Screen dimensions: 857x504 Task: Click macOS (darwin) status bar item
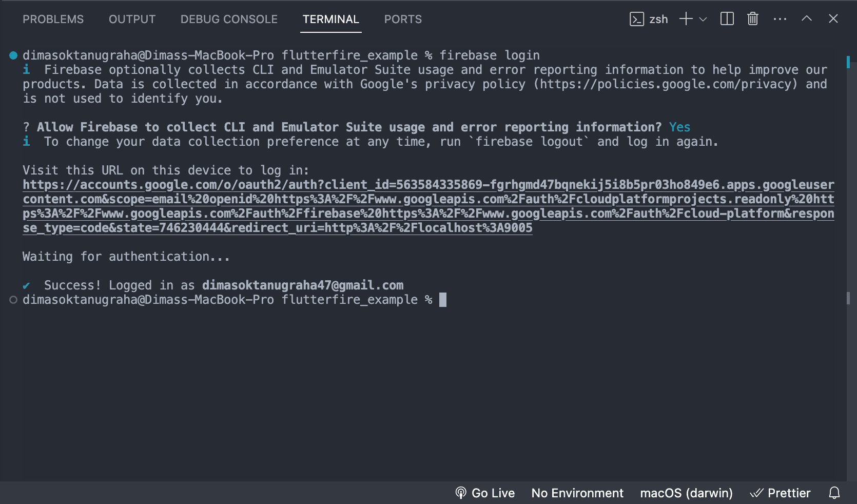[x=687, y=493]
